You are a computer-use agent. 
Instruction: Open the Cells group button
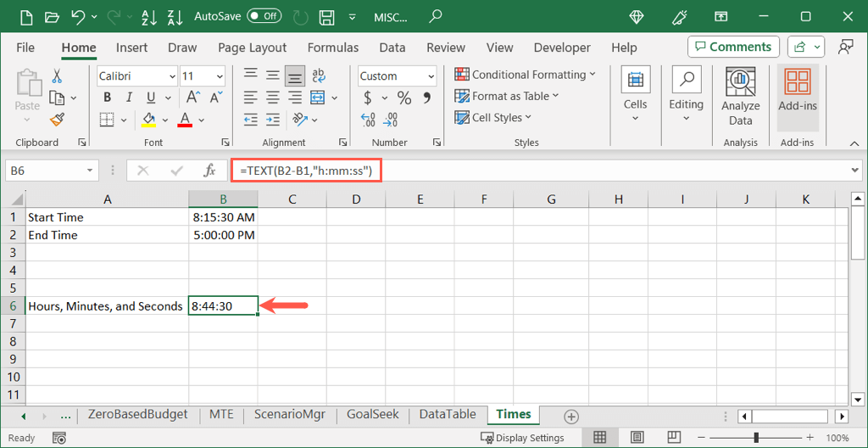coord(635,94)
